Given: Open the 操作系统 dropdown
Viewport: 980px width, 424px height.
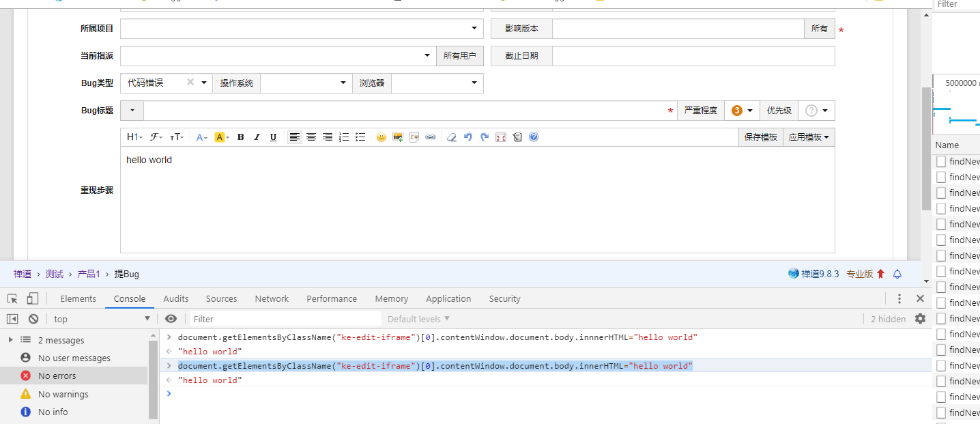Looking at the screenshot, I should tap(306, 83).
